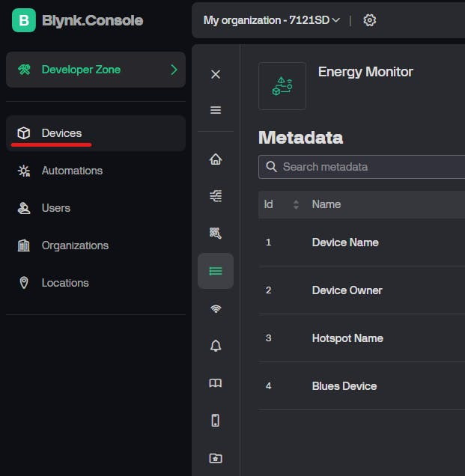Screen dimensions: 465x476
Task: Toggle the hamburger menu icon
Action: pos(216,110)
